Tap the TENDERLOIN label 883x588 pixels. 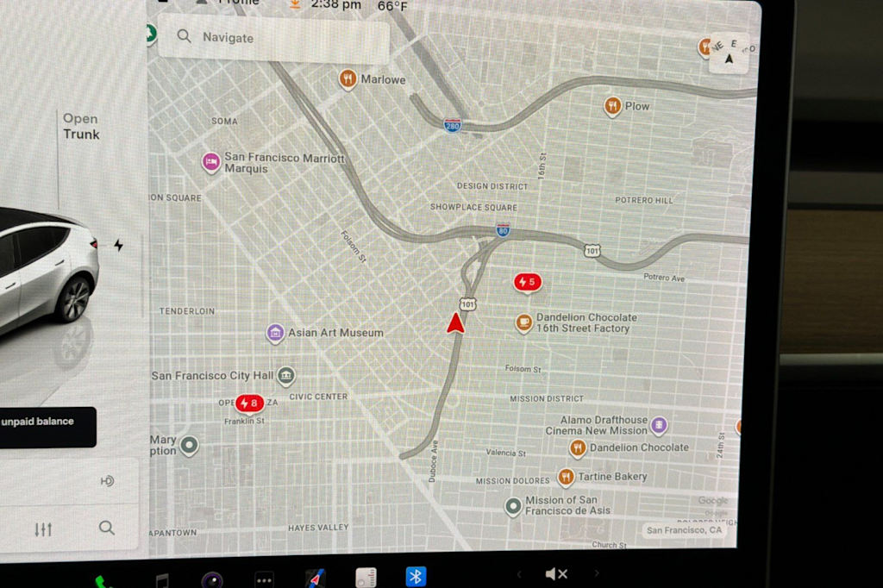pyautogui.click(x=186, y=311)
